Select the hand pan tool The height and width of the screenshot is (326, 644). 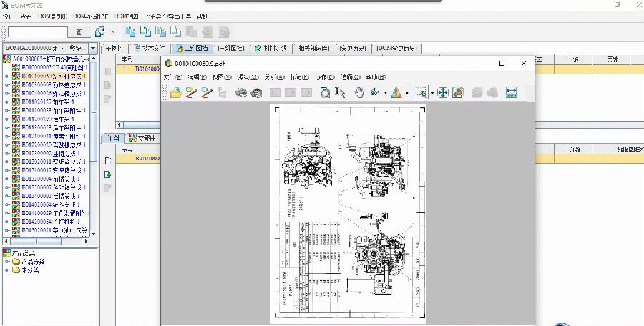358,92
